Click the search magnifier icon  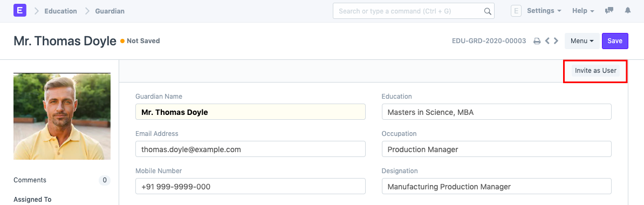click(488, 11)
